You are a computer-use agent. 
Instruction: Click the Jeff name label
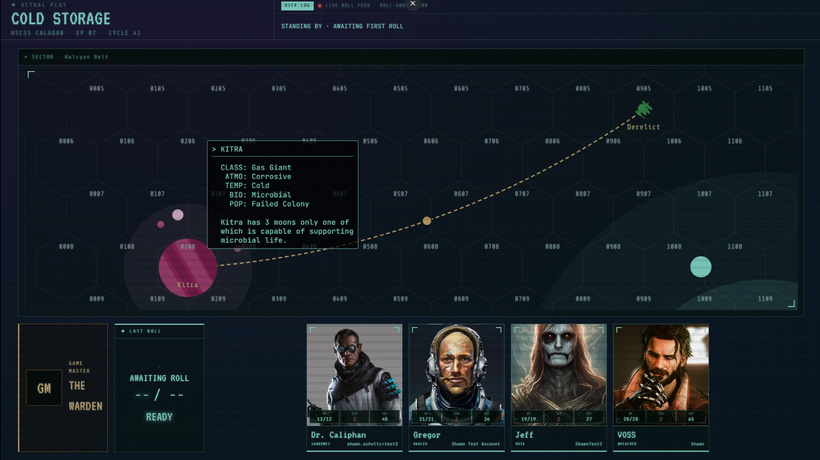[x=524, y=435]
